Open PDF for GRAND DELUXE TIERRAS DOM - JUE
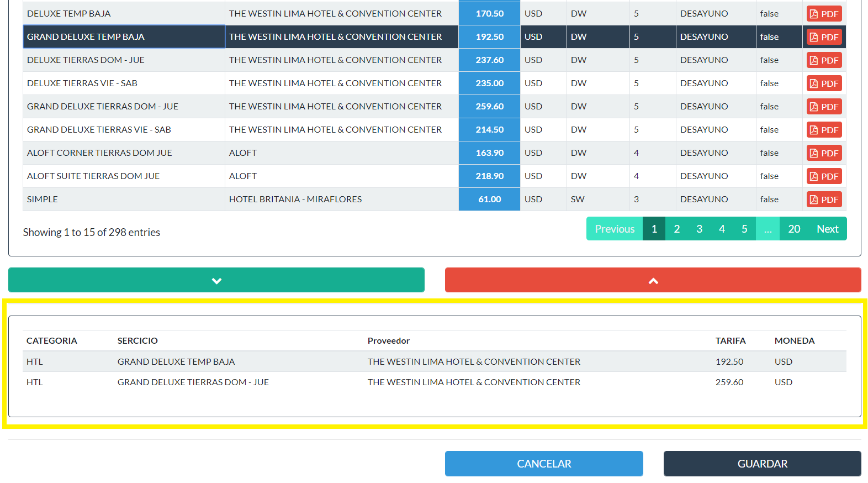This screenshot has height=483, width=868. coord(824,107)
